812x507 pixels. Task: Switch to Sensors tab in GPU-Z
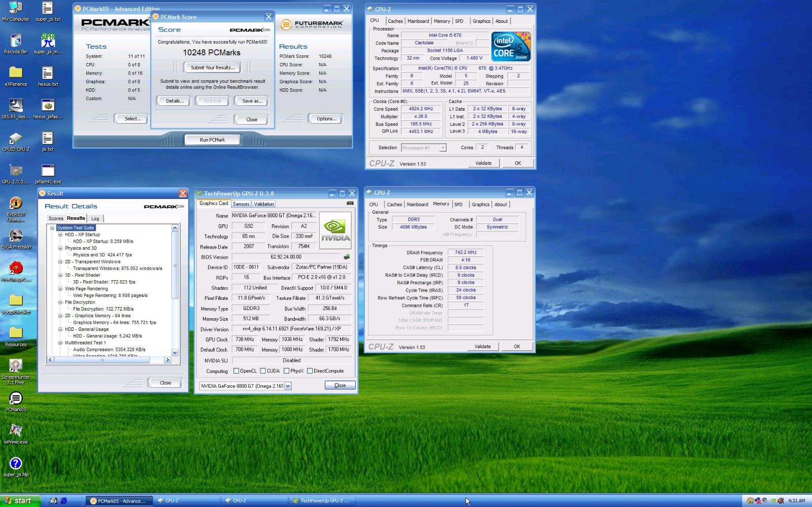pos(241,204)
